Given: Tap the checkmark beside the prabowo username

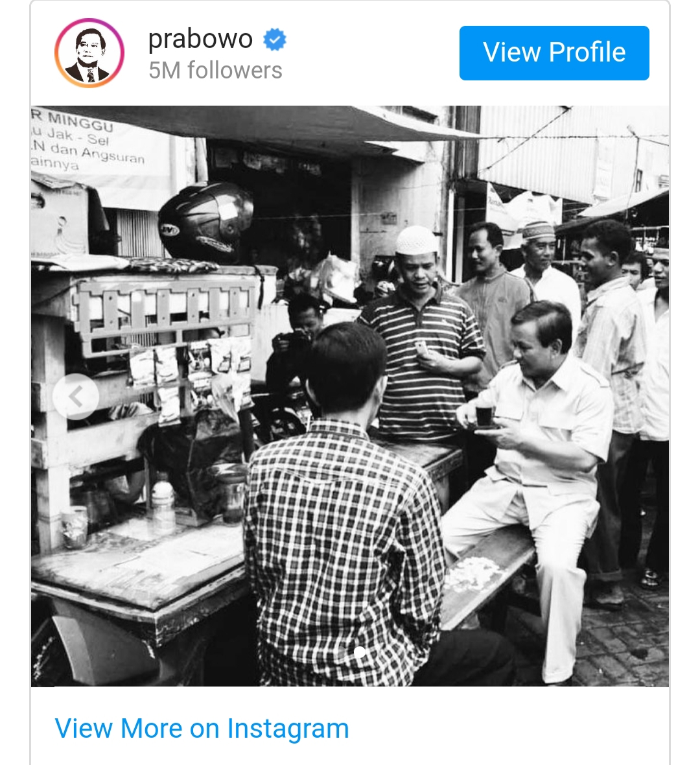Looking at the screenshot, I should coord(275,40).
